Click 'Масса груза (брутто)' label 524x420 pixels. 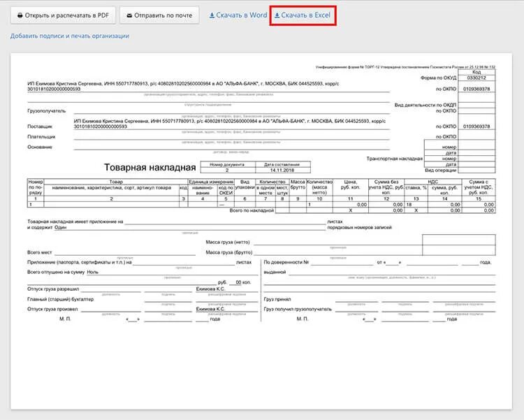tap(229, 252)
